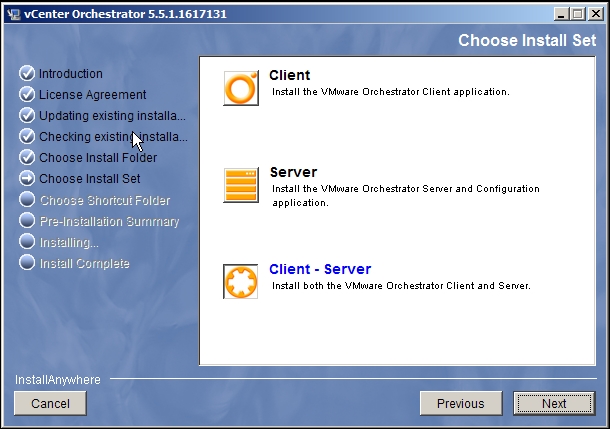Select the Server install set icon
This screenshot has width=610, height=429.
240,185
